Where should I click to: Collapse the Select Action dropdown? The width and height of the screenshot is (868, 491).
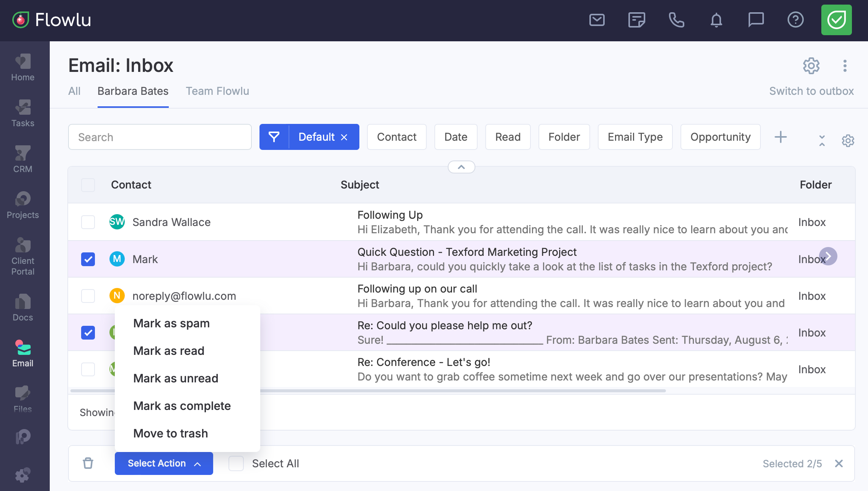(164, 463)
